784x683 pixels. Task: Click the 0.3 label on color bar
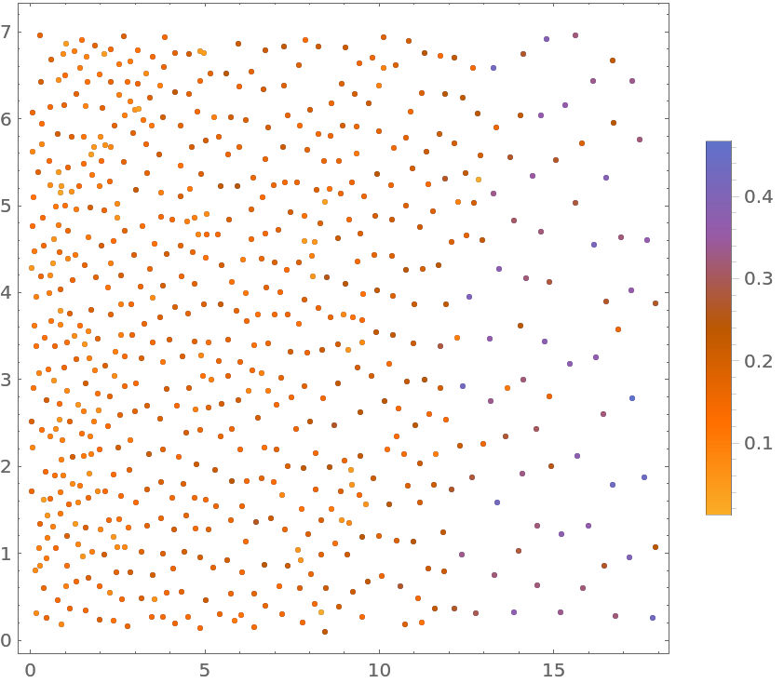[753, 278]
